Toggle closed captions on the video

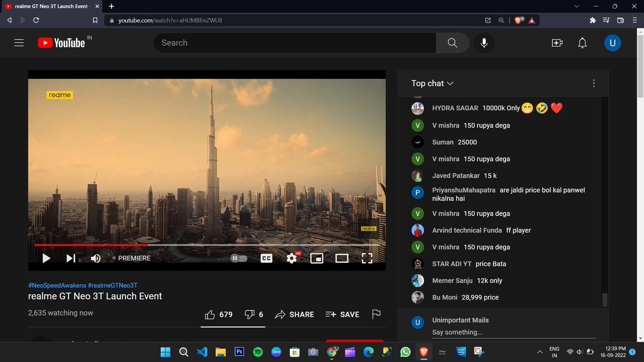pos(267,258)
